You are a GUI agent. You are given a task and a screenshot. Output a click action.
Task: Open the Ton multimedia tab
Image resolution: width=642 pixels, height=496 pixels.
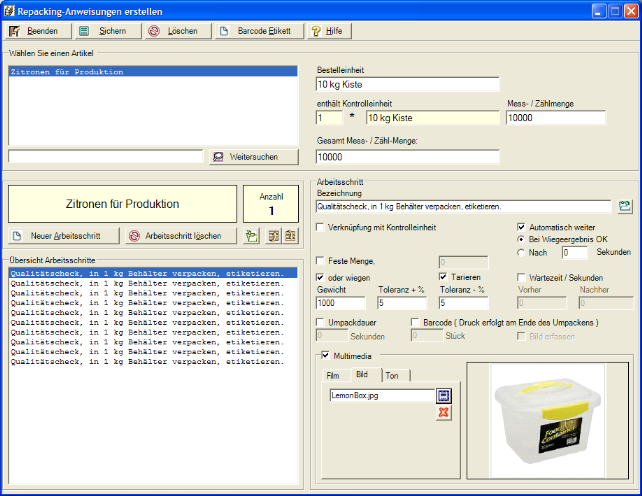tap(391, 376)
